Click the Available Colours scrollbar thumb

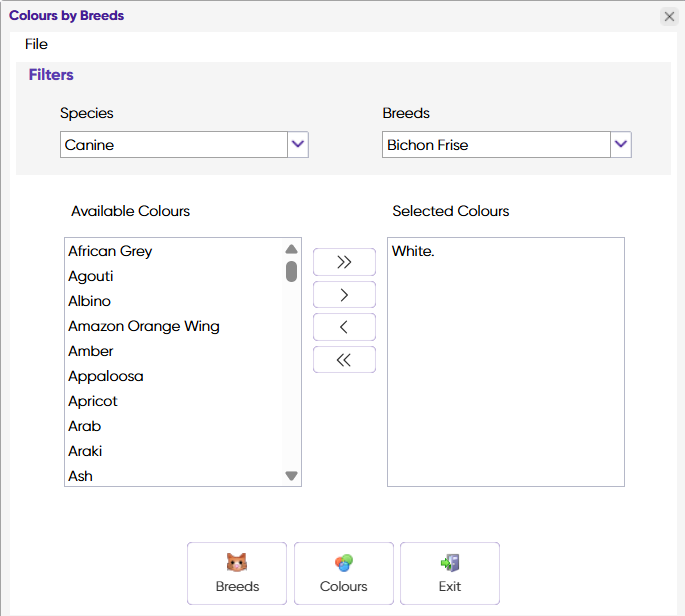[291, 271]
